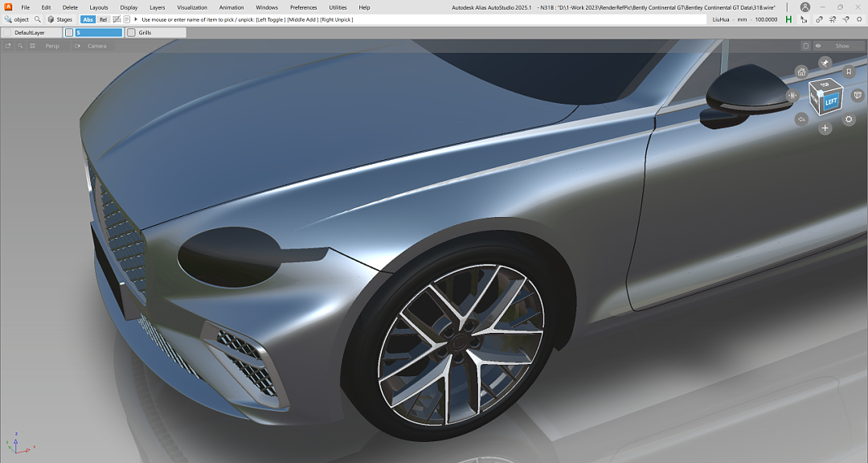Screen dimensions: 868x463
Task: Toggle the DefaultLayer visibility checkbox
Action: pyautogui.click(x=7, y=33)
